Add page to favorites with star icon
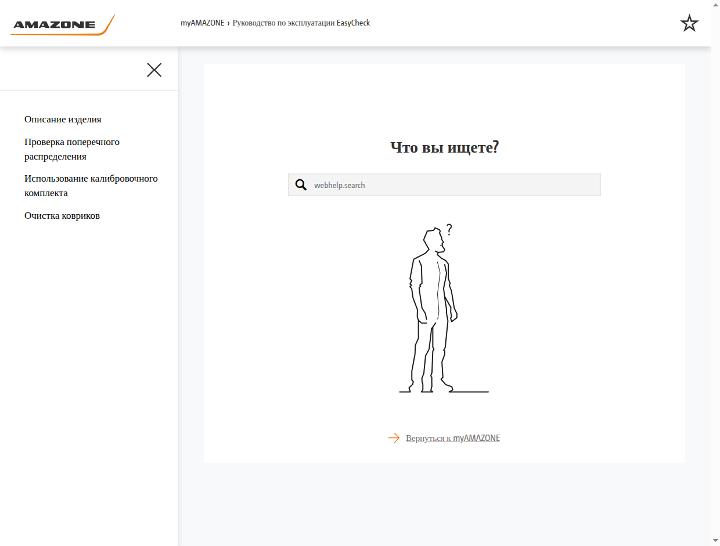The image size is (720, 546). click(689, 23)
